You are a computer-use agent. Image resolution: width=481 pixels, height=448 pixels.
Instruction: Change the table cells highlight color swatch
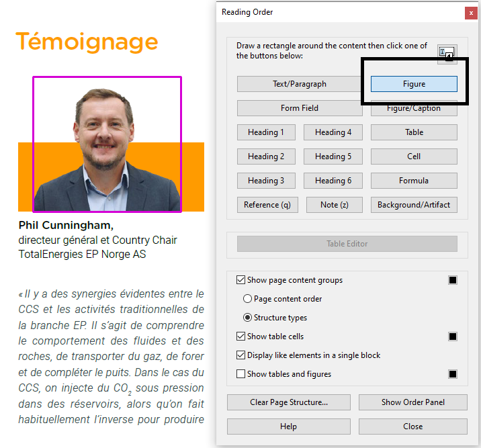[x=453, y=337]
